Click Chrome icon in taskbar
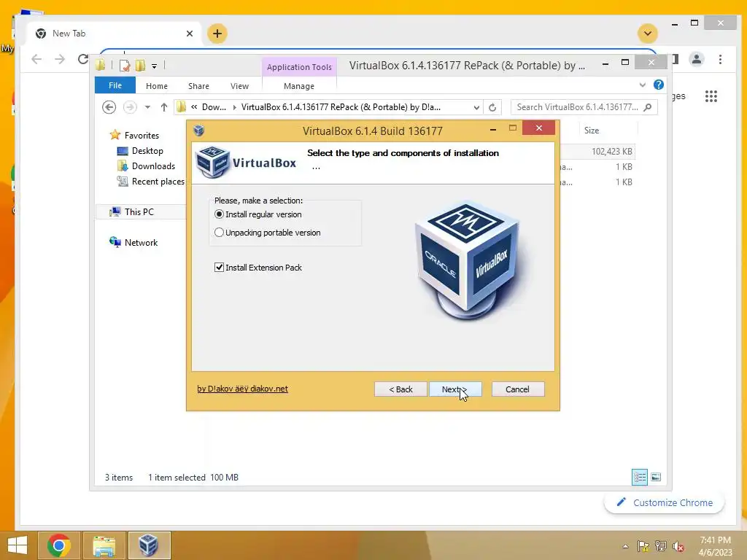Screen dimensions: 747x560 click(59, 545)
